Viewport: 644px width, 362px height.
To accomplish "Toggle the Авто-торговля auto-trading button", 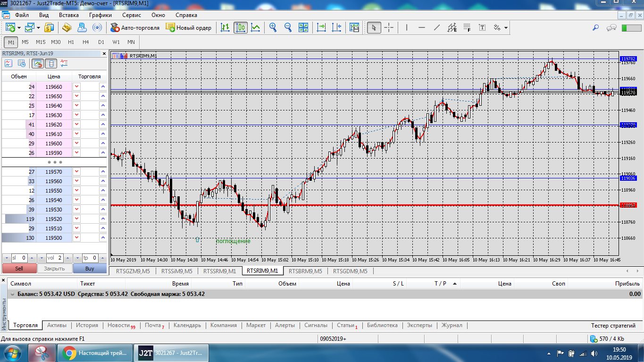I will (135, 27).
